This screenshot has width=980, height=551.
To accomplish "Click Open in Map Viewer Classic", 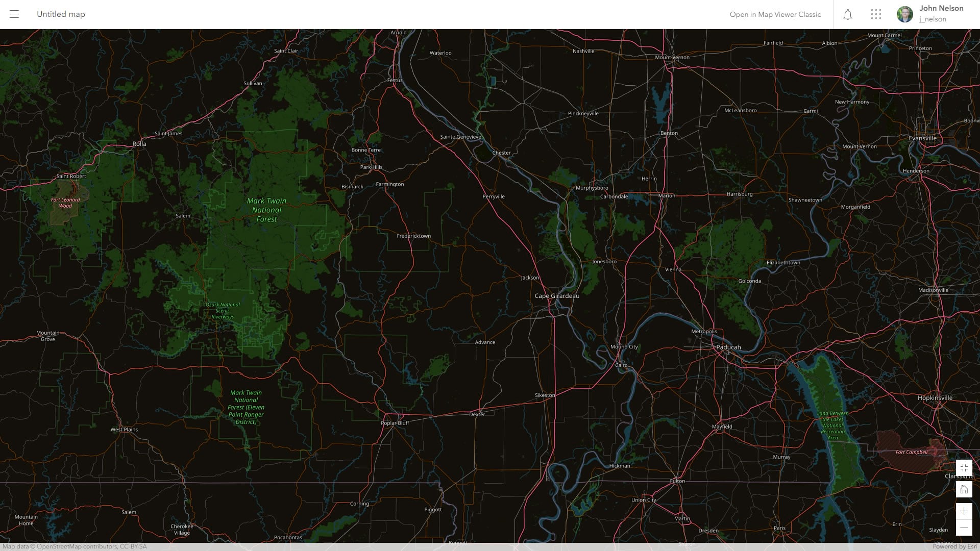I will click(x=775, y=14).
